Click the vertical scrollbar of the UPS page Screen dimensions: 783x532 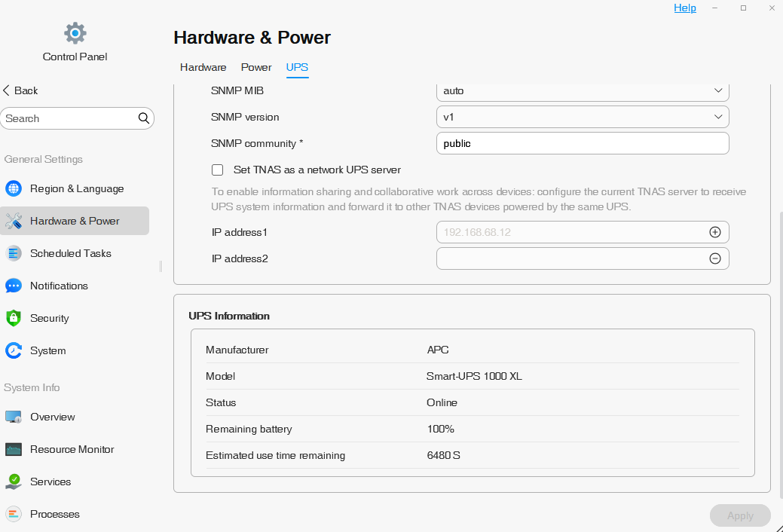pyautogui.click(x=781, y=355)
